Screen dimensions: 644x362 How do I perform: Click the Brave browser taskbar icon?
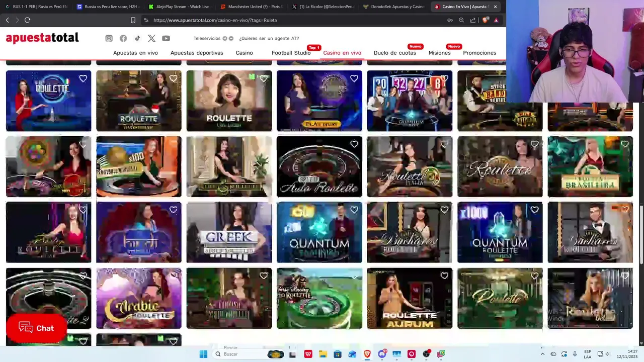(367, 354)
